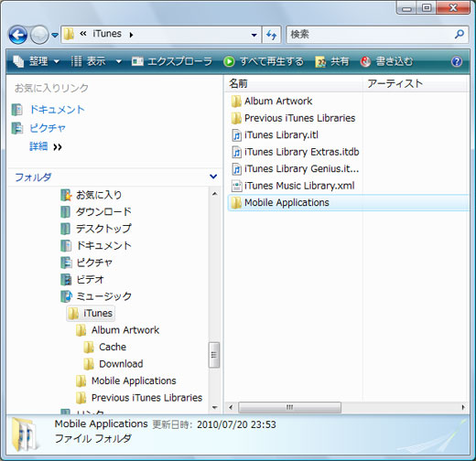Click the 更新日時 2010/07/20 23:53 text
This screenshot has height=461, width=476.
pyautogui.click(x=214, y=424)
